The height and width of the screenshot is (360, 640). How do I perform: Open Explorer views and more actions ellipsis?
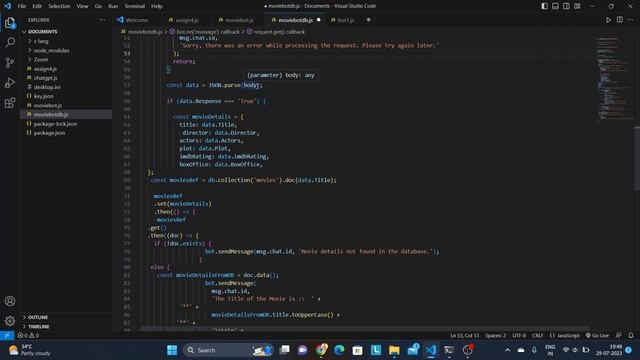point(102,20)
